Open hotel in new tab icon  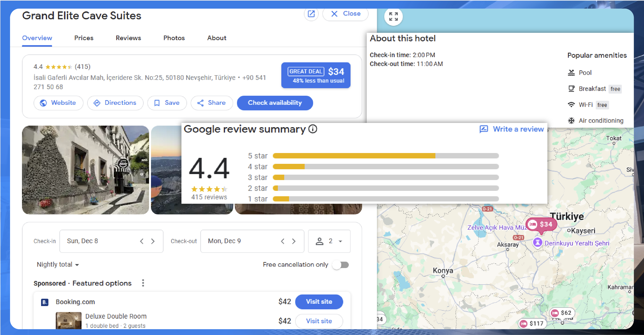pyautogui.click(x=311, y=14)
